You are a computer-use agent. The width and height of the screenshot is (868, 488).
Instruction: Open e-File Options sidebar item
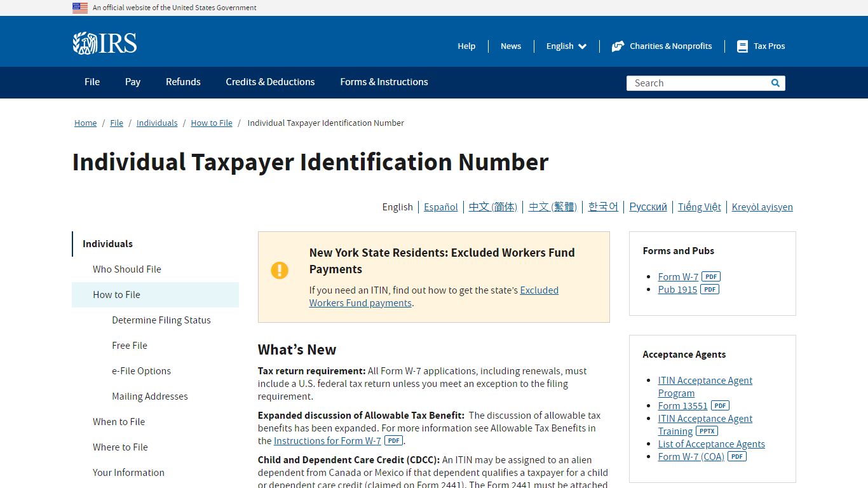141,371
